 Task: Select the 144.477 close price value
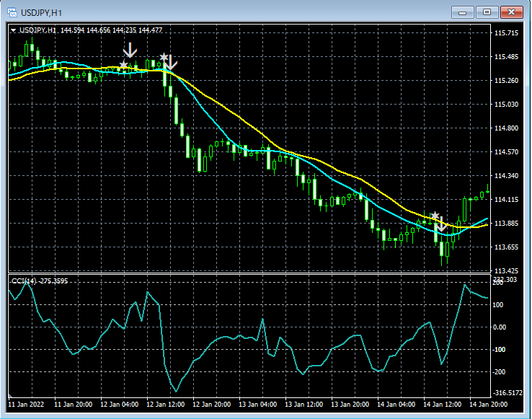coord(151,30)
